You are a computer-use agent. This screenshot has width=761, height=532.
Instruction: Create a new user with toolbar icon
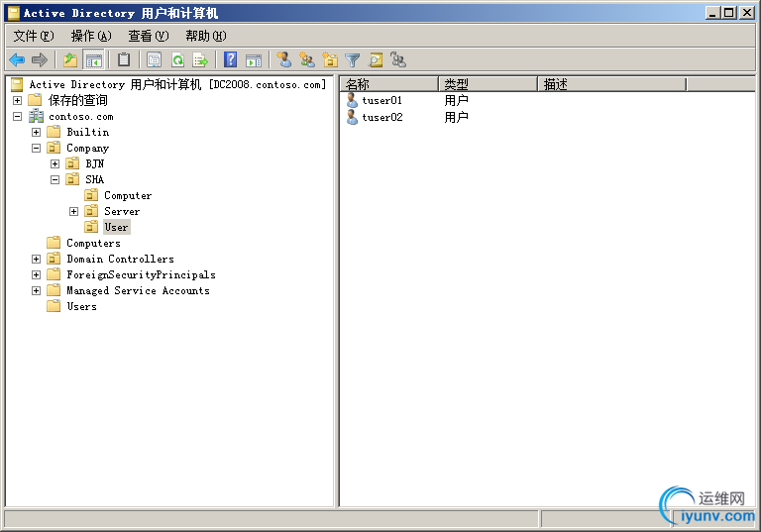pos(284,59)
